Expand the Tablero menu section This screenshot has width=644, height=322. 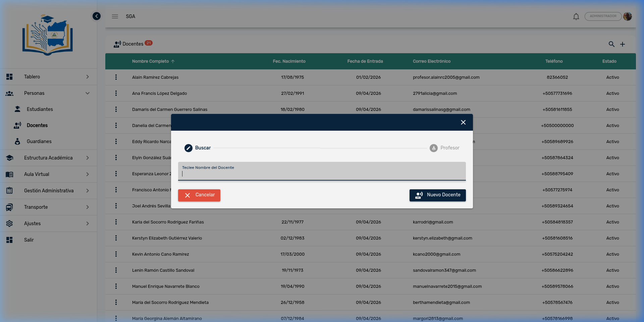[x=49, y=77]
